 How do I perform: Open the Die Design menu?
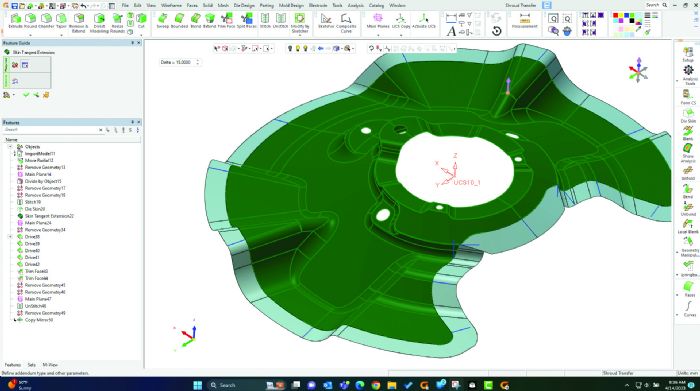(x=244, y=5)
